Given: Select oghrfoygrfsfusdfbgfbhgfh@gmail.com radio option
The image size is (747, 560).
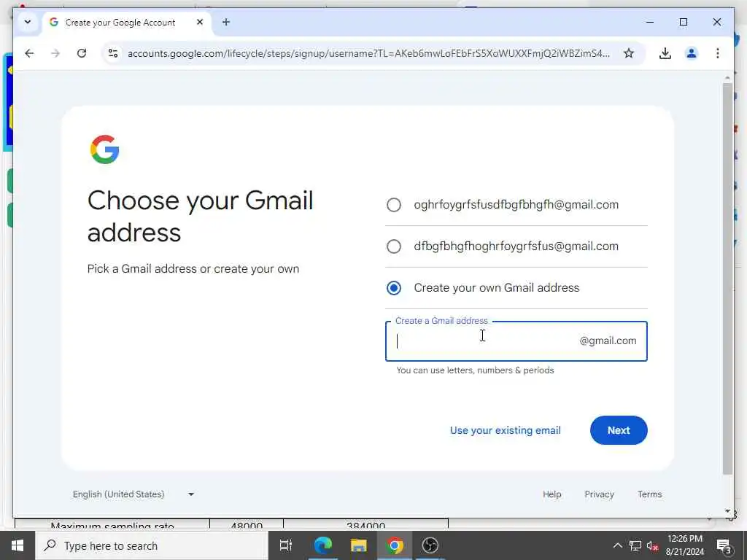Looking at the screenshot, I should (x=394, y=205).
